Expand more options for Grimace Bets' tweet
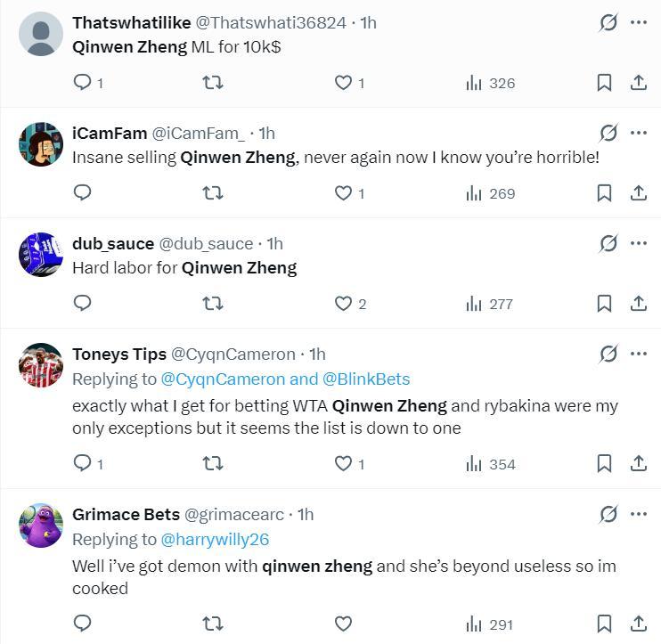 point(639,514)
